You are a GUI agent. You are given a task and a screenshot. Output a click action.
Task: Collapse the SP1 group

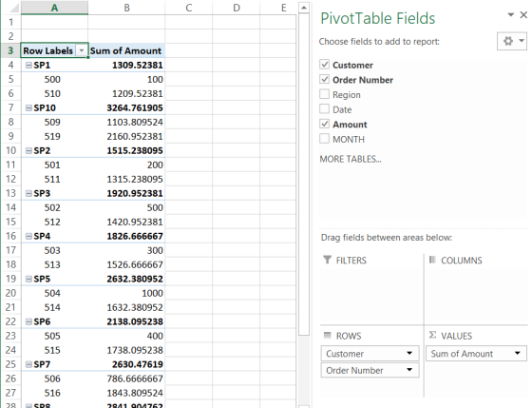[x=28, y=66]
